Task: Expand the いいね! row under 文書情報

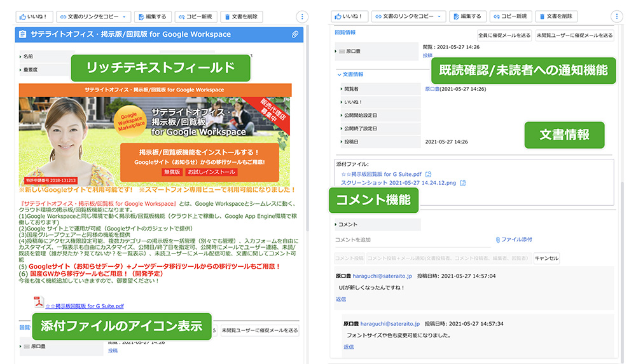Action: [x=341, y=102]
